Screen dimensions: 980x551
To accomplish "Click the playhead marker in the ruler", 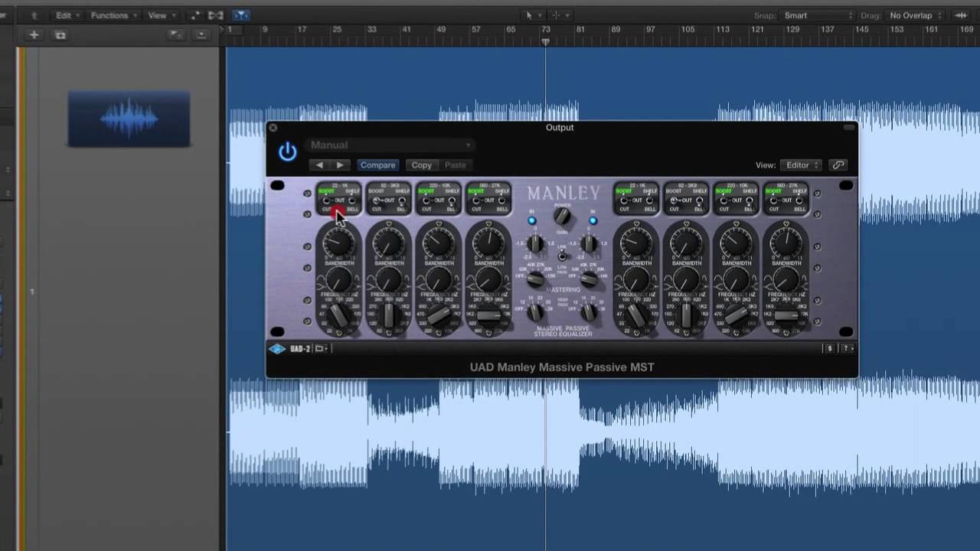I will [545, 41].
